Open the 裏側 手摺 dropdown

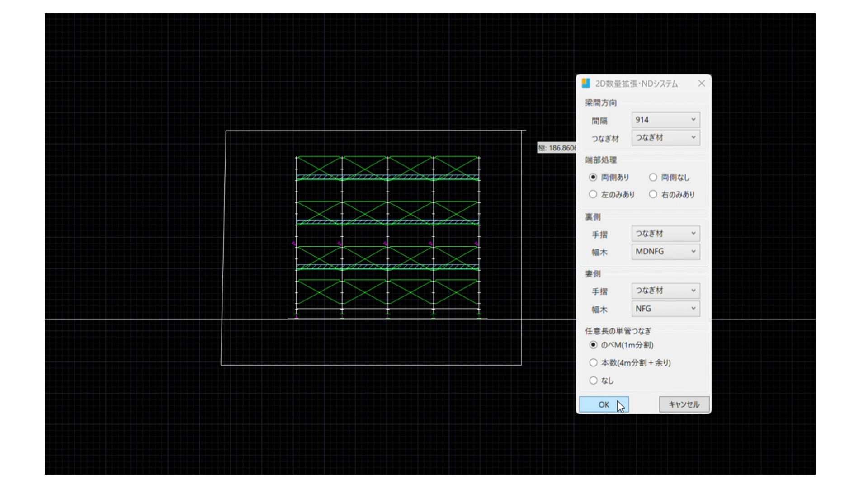(x=665, y=234)
